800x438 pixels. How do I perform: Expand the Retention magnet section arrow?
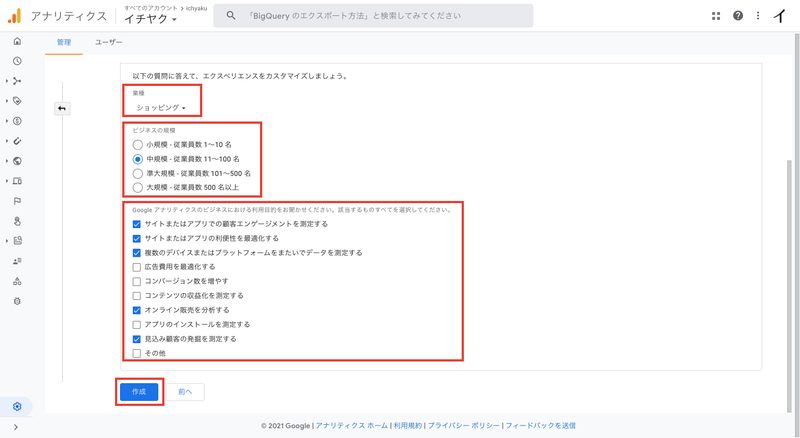click(x=7, y=141)
